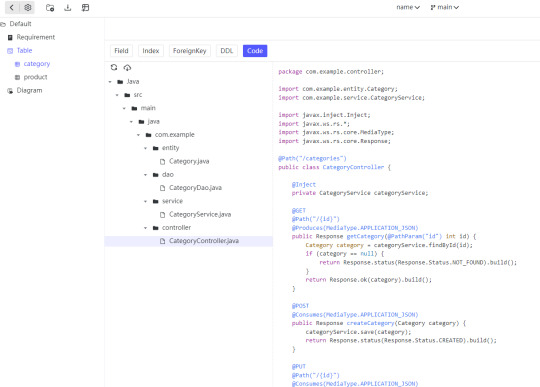Click the download icon in top toolbar

point(68,8)
